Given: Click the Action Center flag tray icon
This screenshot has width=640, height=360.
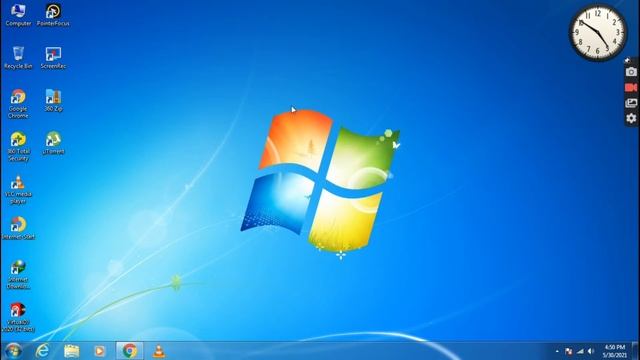Looking at the screenshot, I should click(569, 351).
